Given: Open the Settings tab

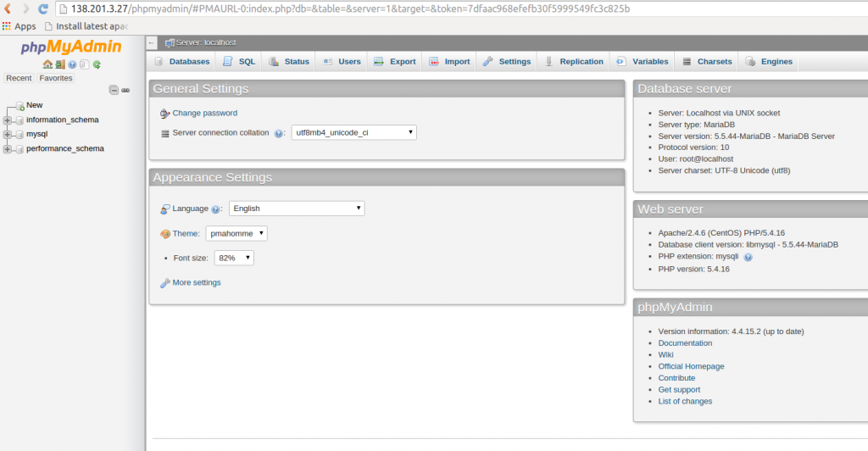Looking at the screenshot, I should click(x=507, y=61).
